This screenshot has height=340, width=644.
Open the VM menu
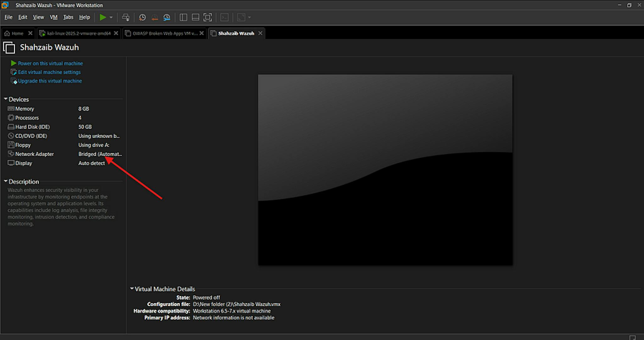click(54, 17)
